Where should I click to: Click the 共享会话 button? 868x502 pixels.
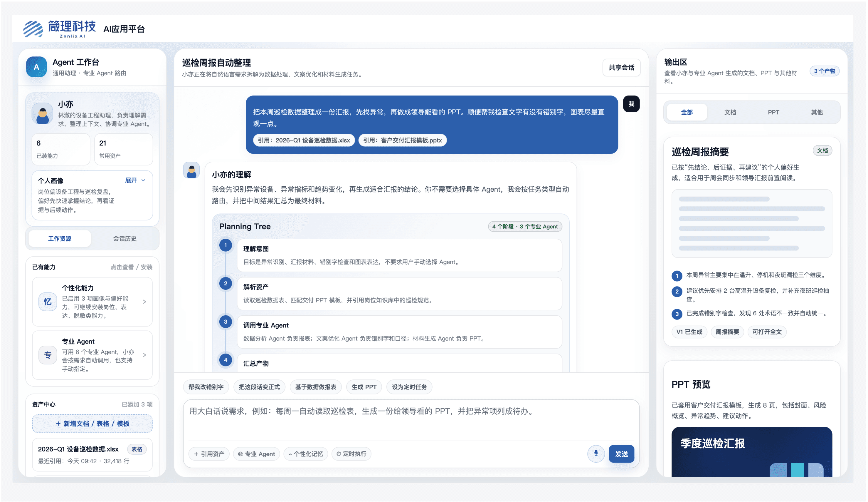tap(621, 68)
